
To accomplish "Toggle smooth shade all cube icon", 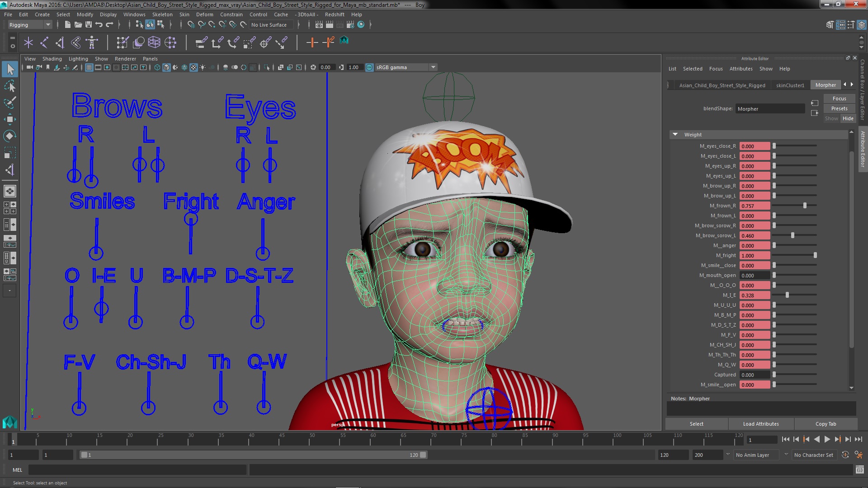I will (166, 67).
